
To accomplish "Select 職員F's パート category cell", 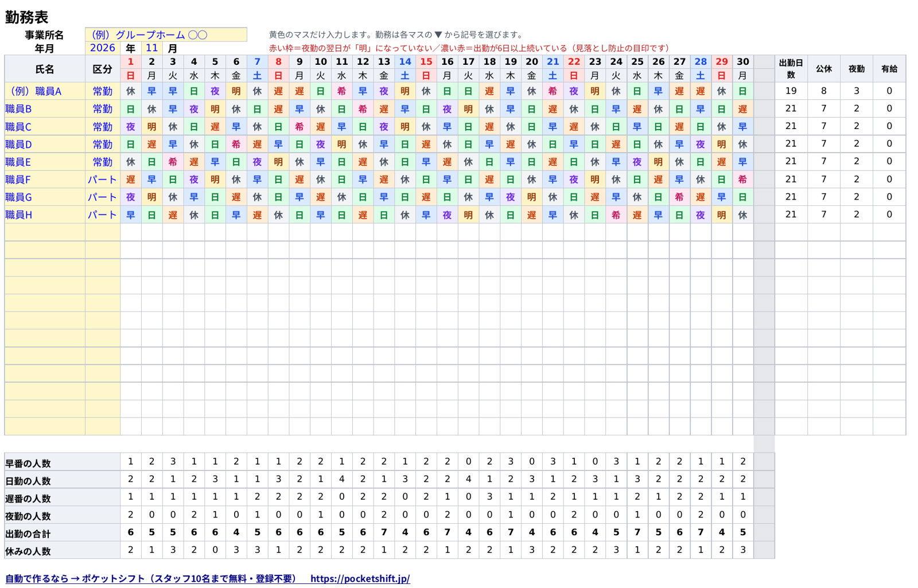I will [x=103, y=180].
